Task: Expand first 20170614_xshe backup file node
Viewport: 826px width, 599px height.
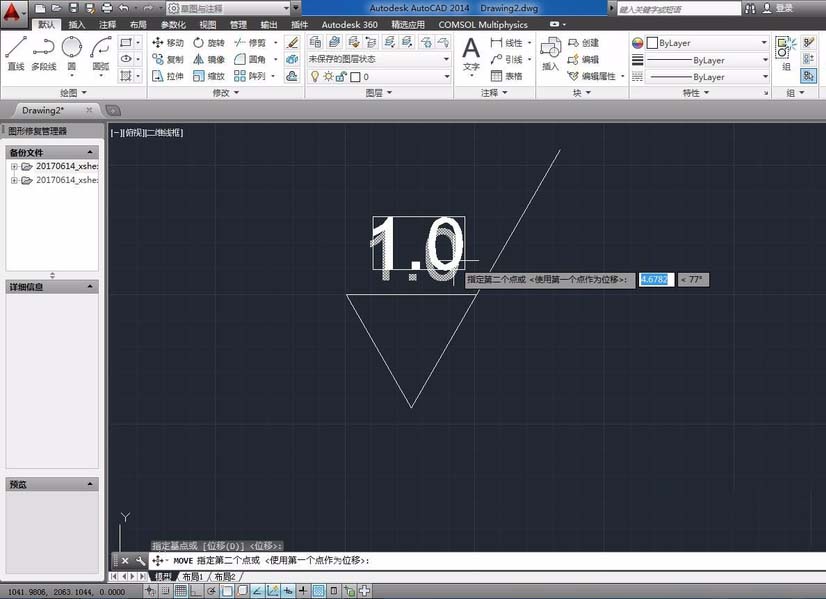Action: click(15, 166)
